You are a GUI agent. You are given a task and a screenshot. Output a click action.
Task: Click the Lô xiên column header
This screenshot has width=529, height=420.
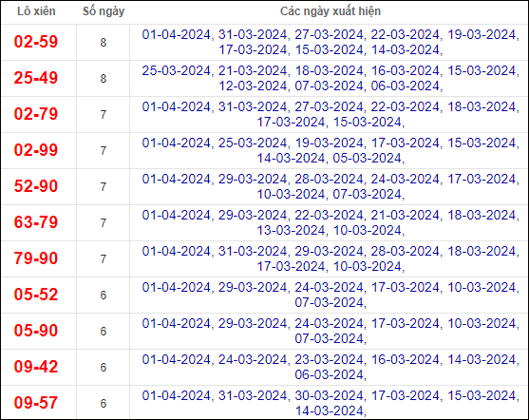coord(36,11)
